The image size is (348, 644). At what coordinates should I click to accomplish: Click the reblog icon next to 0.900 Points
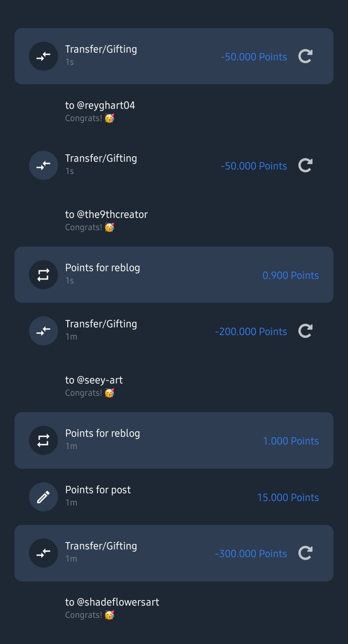click(x=44, y=275)
